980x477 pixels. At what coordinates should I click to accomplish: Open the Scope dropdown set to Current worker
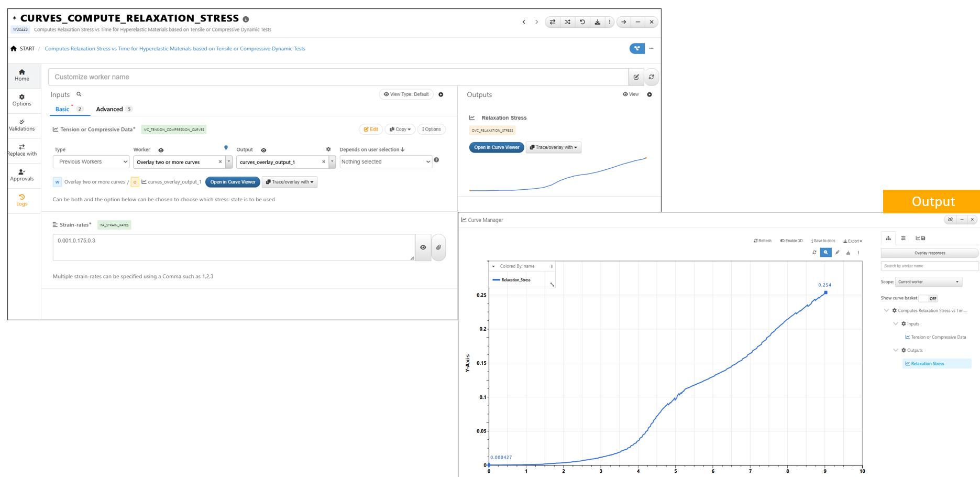tap(928, 282)
